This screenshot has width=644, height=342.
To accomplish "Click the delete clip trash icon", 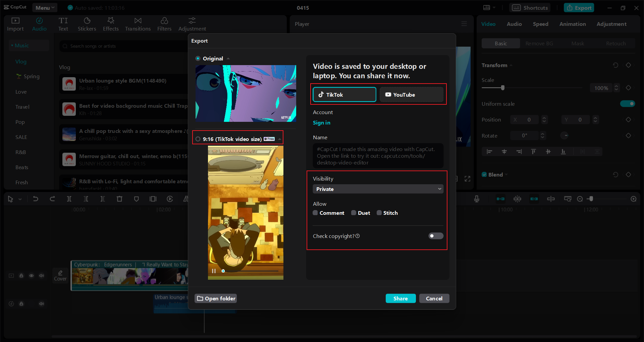I will click(x=119, y=199).
